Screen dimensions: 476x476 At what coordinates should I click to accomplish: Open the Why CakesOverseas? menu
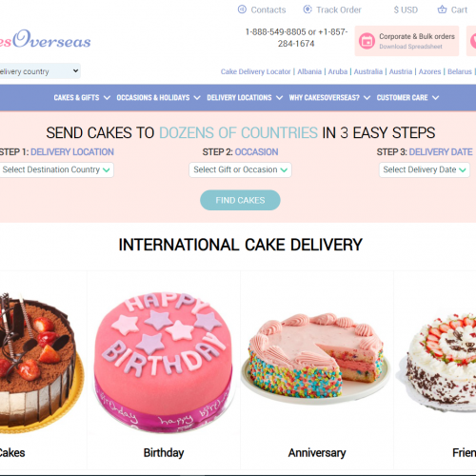tap(329, 98)
